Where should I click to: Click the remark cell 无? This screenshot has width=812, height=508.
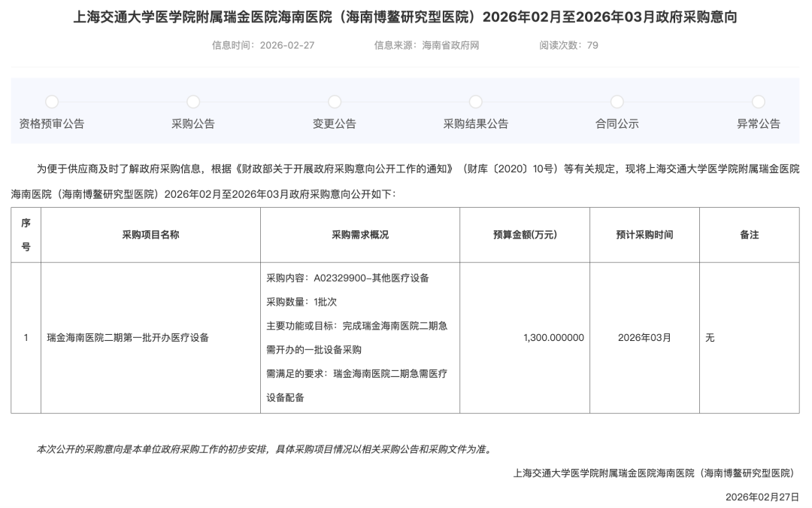point(750,338)
